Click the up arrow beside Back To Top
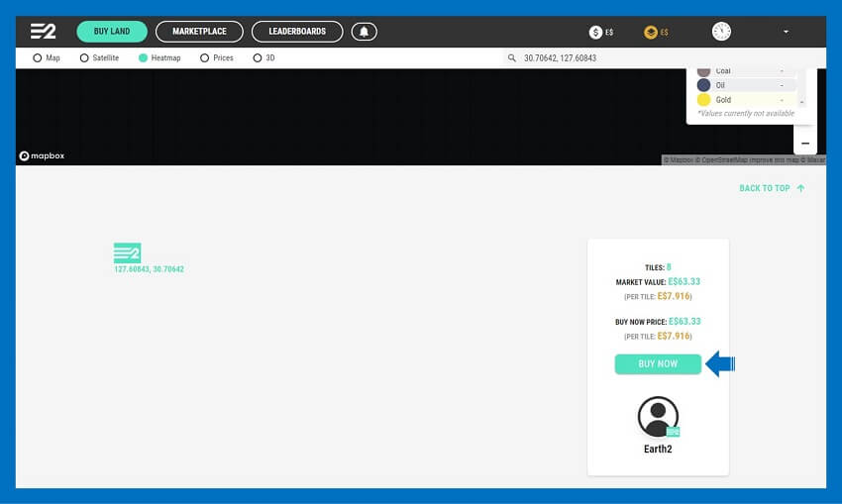Screen dimensions: 842x504 [800, 188]
